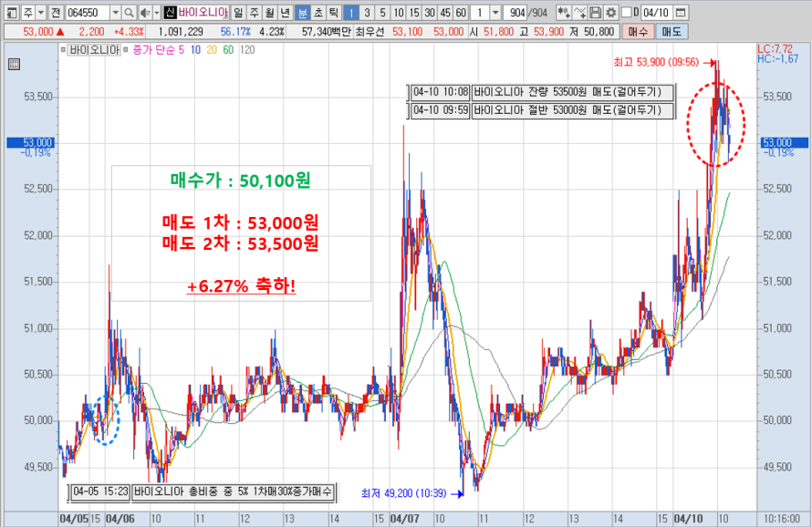Click the stock search magnifier icon
This screenshot has width=812, height=527.
129,13
